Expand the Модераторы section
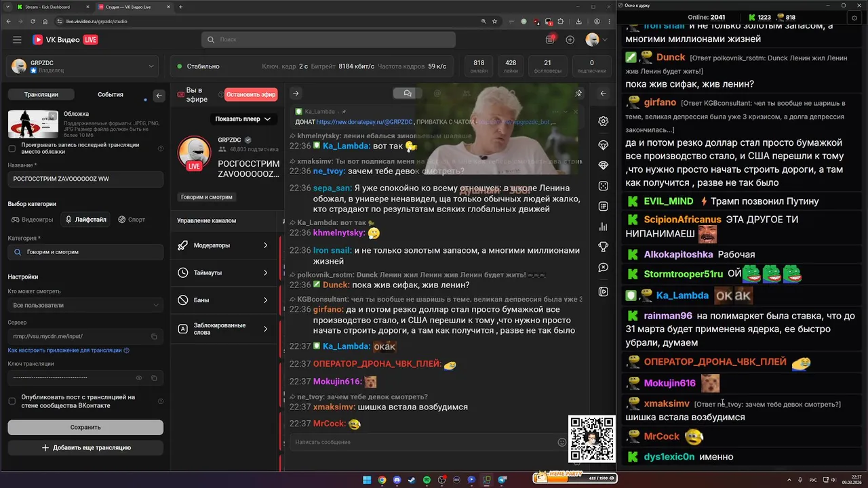 pos(224,245)
